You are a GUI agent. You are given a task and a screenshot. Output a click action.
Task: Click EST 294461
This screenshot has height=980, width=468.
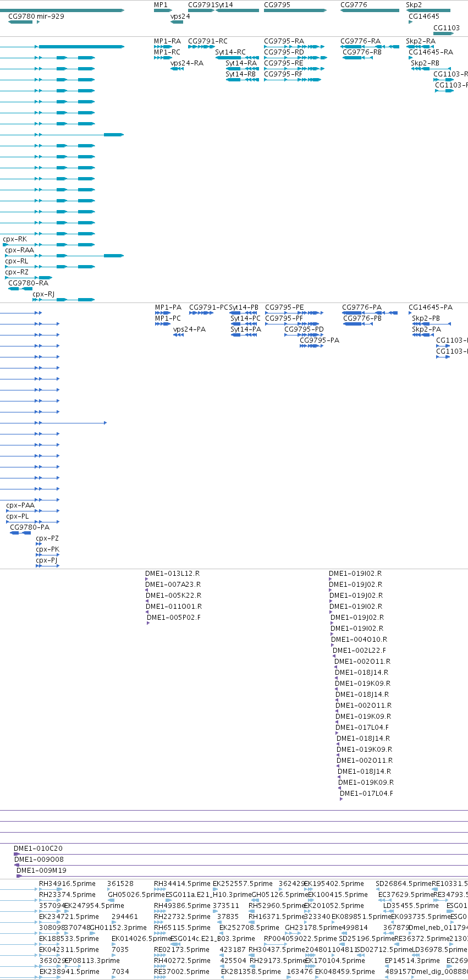[125, 917]
